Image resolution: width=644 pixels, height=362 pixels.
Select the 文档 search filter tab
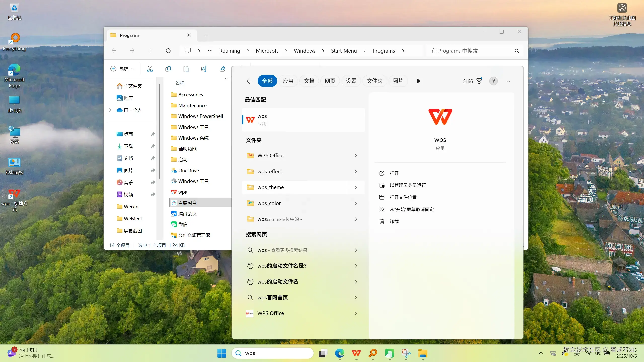tap(309, 81)
